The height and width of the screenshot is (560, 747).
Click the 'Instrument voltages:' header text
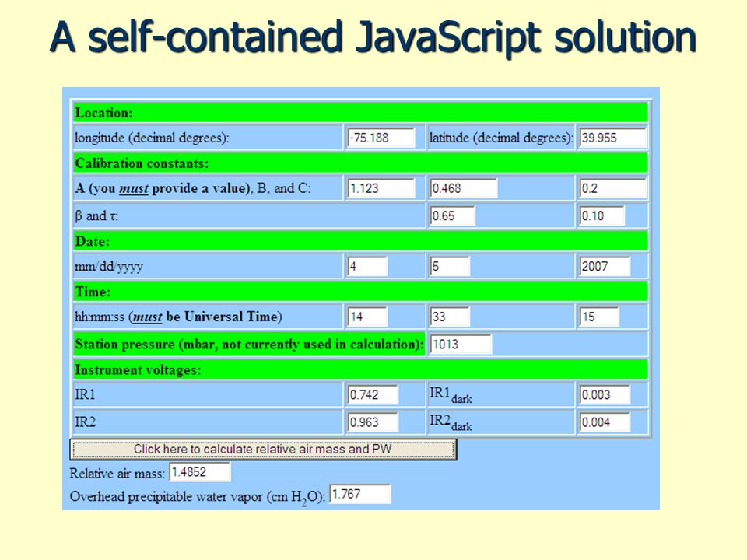point(139,370)
